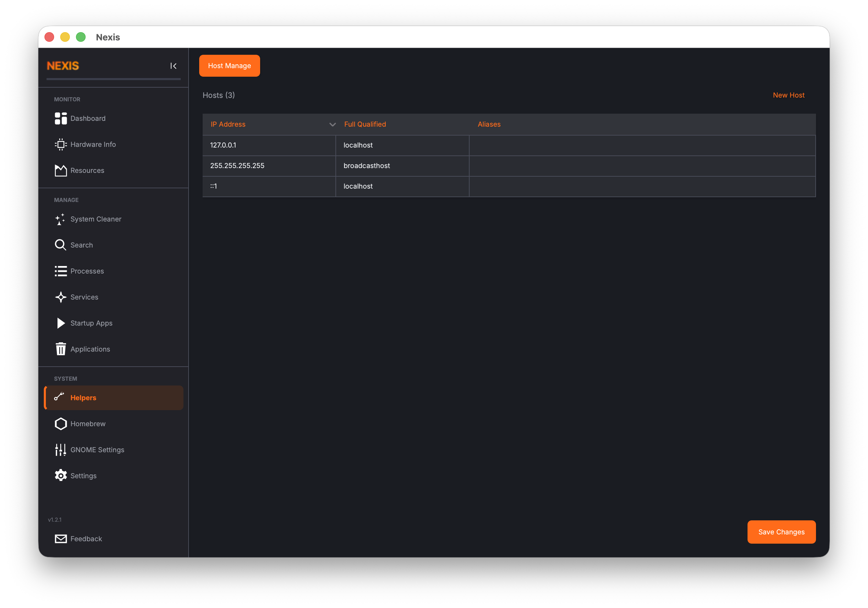
Task: Open the Resources monitor
Action: 87,170
